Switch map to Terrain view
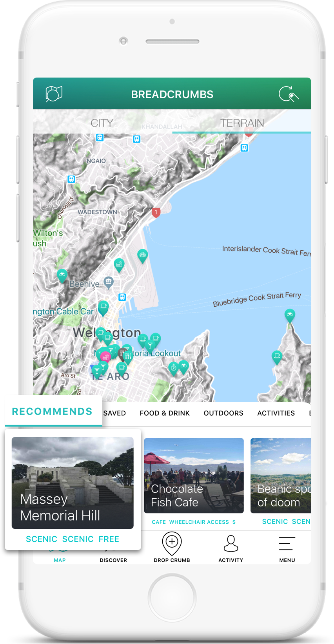 click(242, 123)
